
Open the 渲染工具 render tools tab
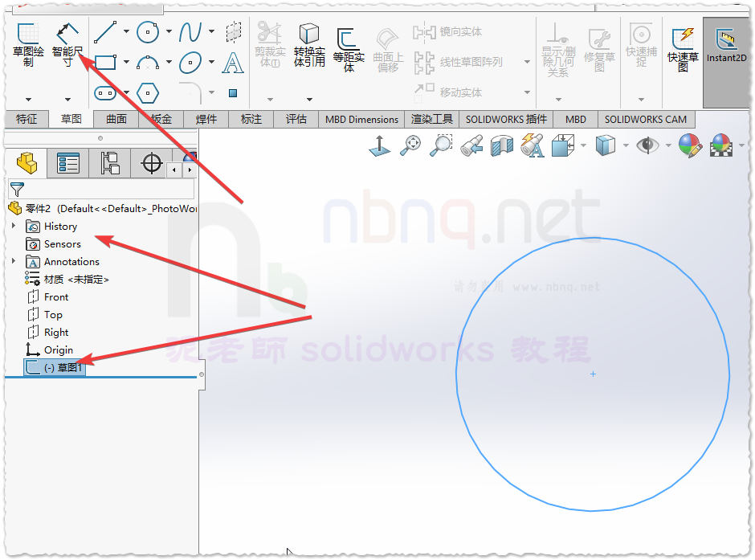(x=432, y=120)
